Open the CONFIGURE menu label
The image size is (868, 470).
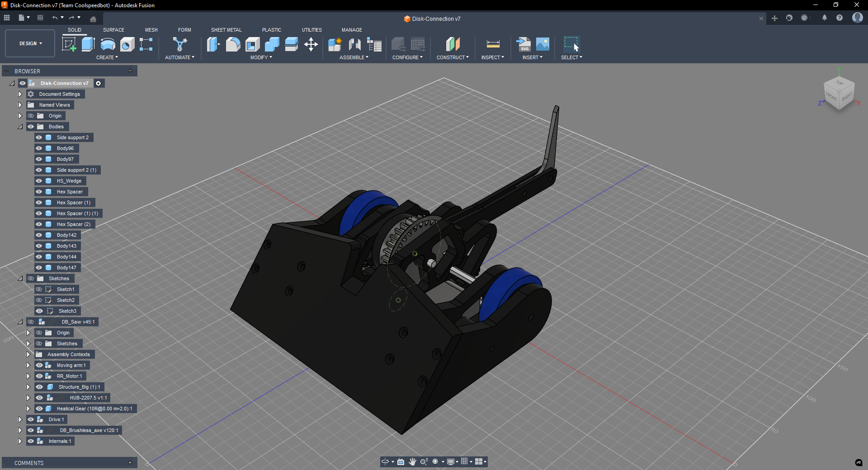407,57
